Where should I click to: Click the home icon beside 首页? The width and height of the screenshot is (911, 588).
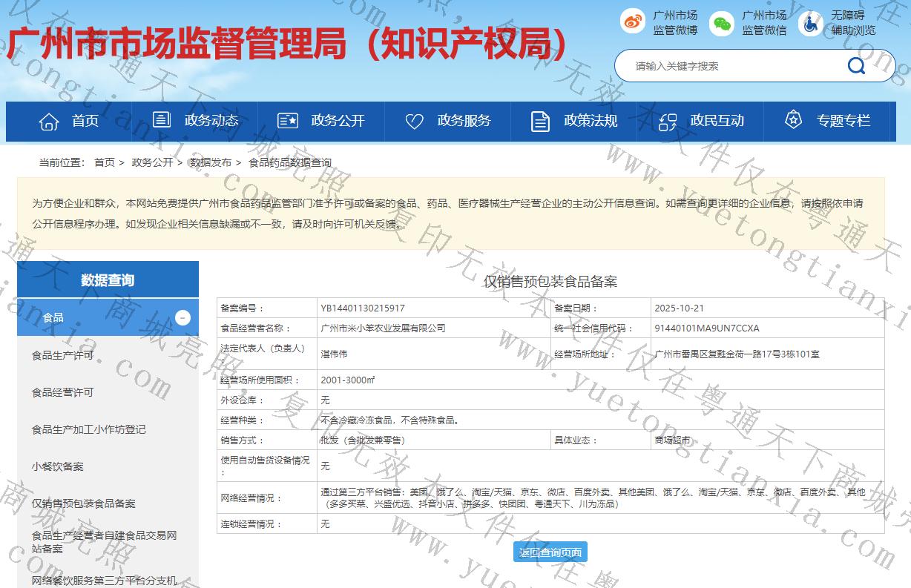click(x=49, y=121)
